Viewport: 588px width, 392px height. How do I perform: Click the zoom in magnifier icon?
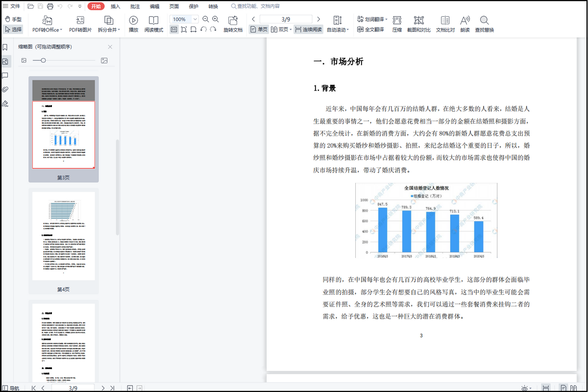[215, 19]
